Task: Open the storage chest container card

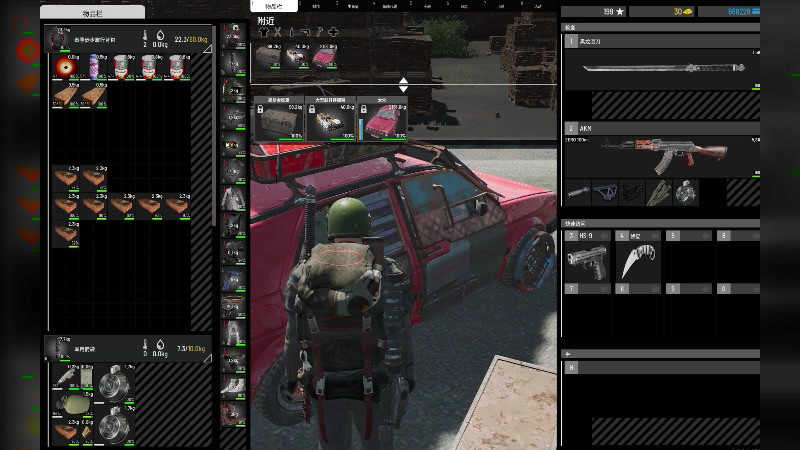Action: (x=279, y=118)
